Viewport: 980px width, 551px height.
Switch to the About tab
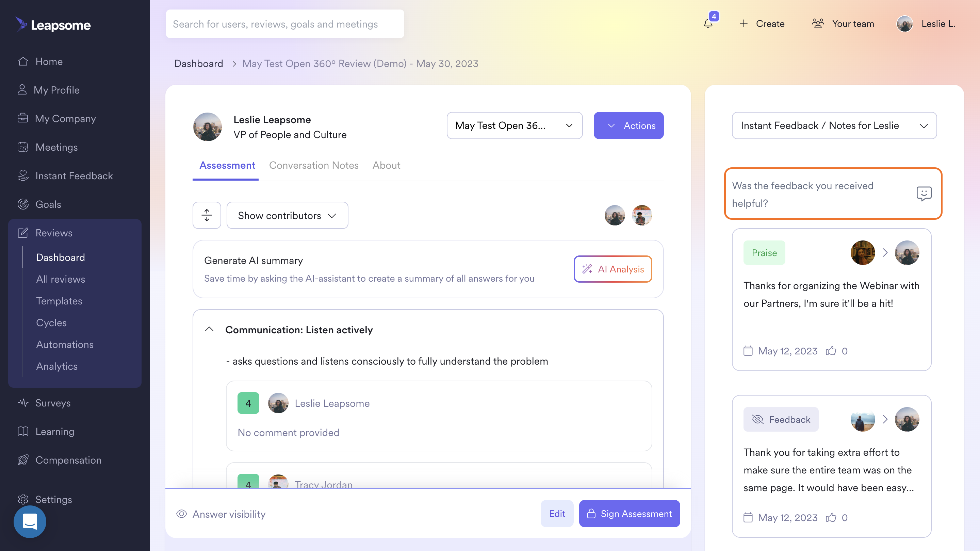point(386,165)
